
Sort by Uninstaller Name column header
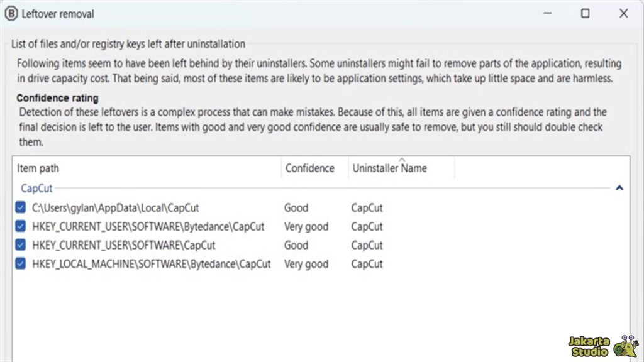point(389,168)
